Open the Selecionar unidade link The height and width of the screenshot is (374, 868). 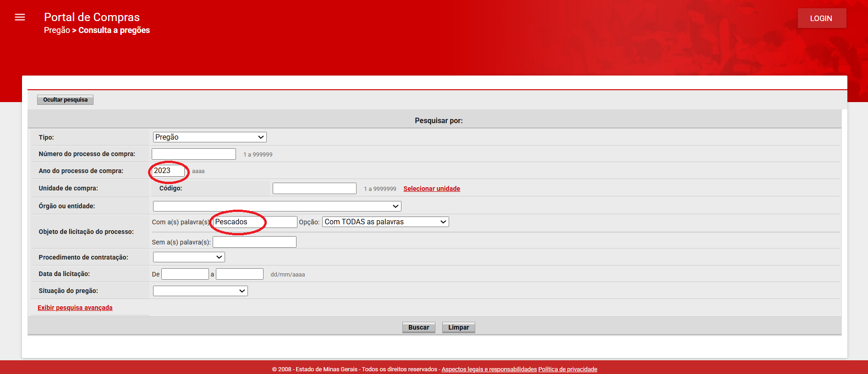point(431,189)
